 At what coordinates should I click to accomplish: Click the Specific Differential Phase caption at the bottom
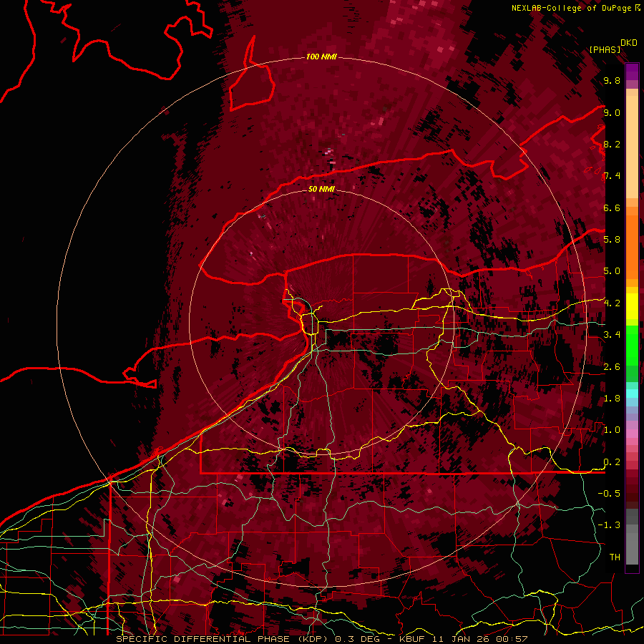[x=321, y=639]
